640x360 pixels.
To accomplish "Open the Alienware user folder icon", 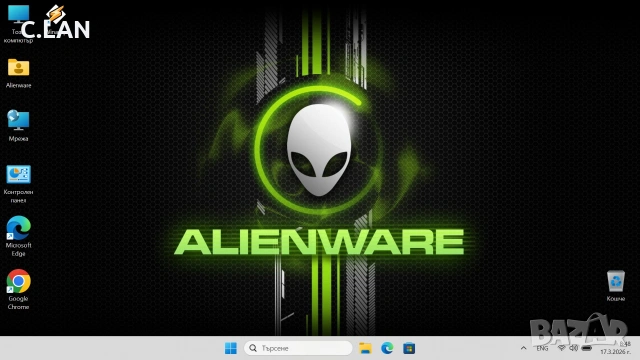I will coord(18,73).
